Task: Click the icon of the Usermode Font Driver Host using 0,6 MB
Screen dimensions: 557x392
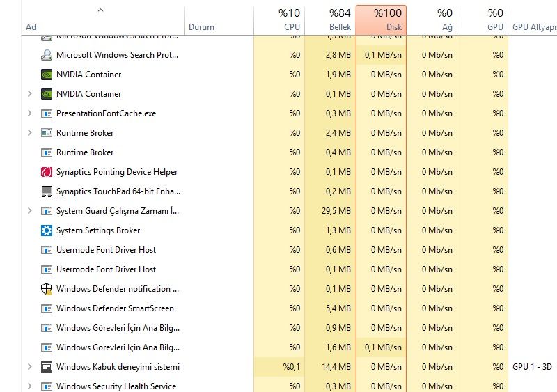Action: coord(47,250)
